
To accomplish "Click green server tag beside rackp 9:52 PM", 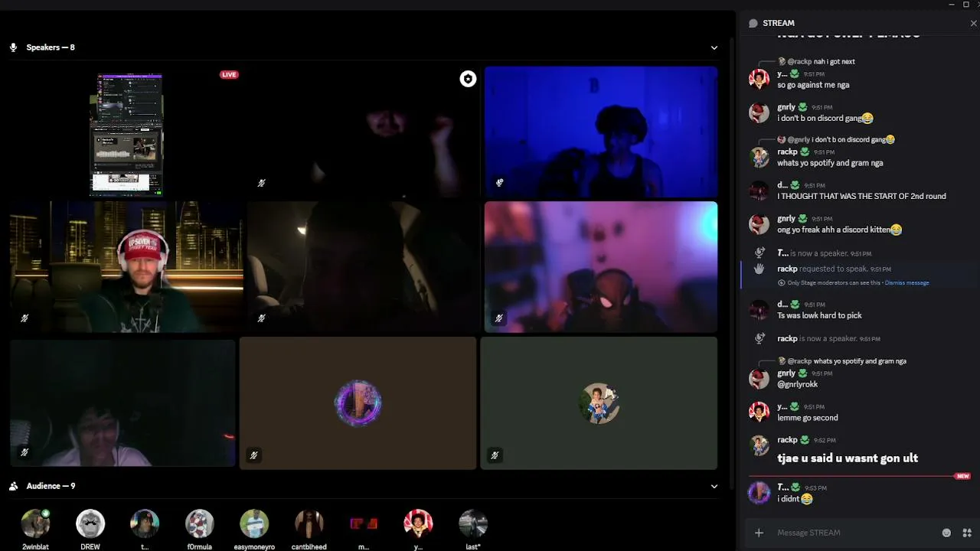I will coord(805,440).
